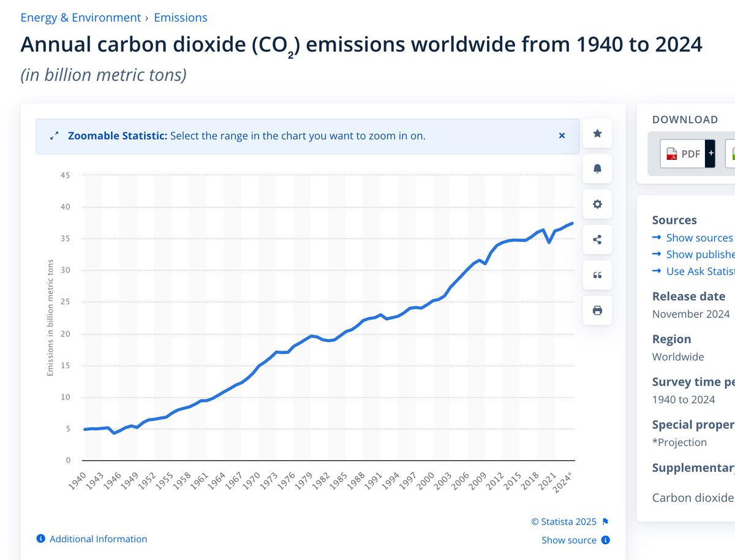Click the quotation citation icon
Image resolution: width=735 pixels, height=560 pixels.
[x=598, y=275]
